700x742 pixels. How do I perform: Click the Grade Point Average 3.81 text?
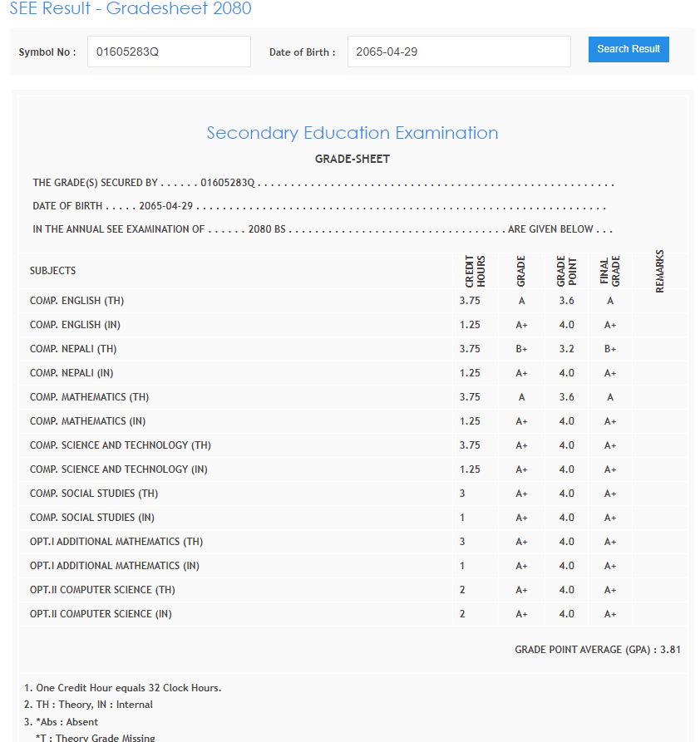coord(597,650)
